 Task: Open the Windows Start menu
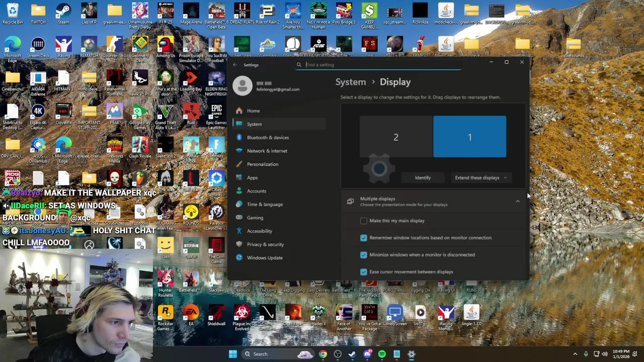pos(233,354)
